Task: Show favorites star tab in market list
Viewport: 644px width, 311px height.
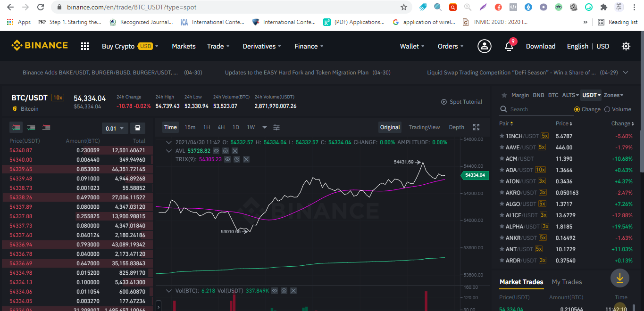Action: tap(504, 95)
